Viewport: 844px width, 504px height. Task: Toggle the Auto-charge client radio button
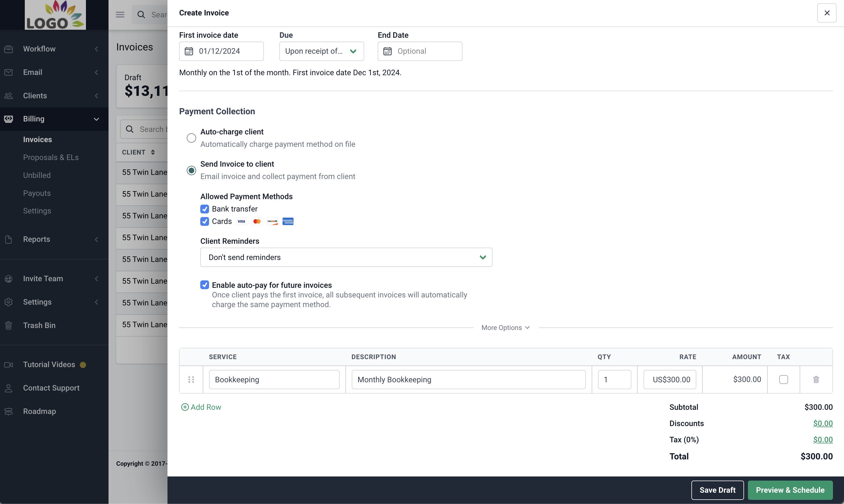click(x=191, y=137)
